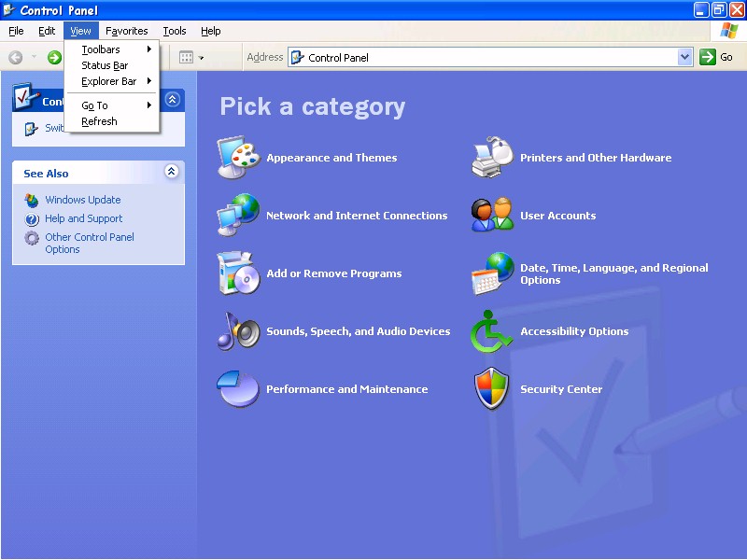The height and width of the screenshot is (560, 747).
Task: Click the Control Panel title bar icon
Action: pos(8,9)
